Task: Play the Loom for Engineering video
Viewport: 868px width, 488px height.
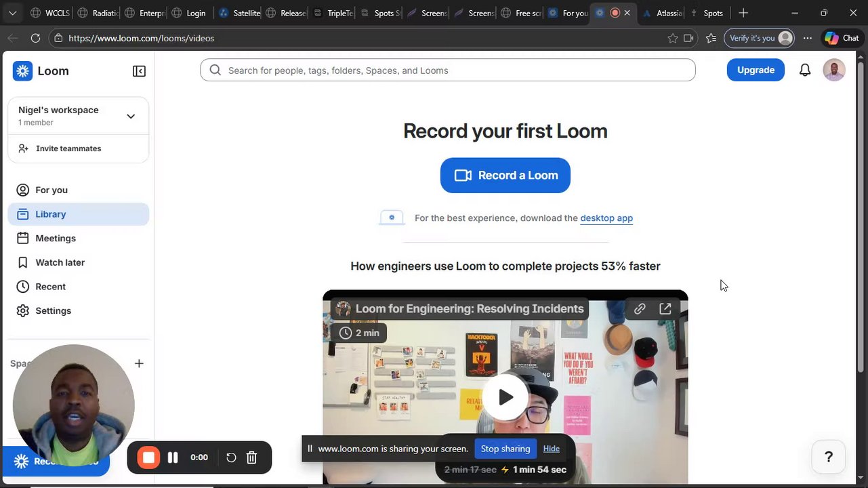Action: coord(505,397)
